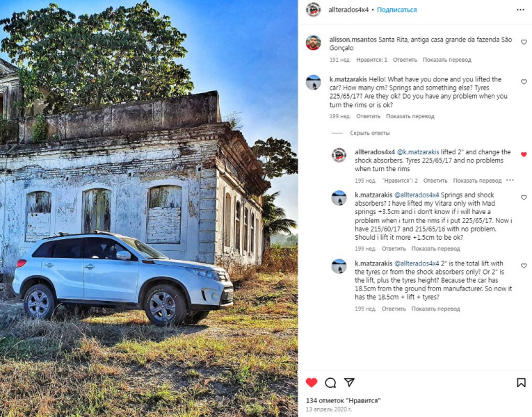Show translation of alisson.msantos comment
The image size is (532, 417).
tap(447, 60)
